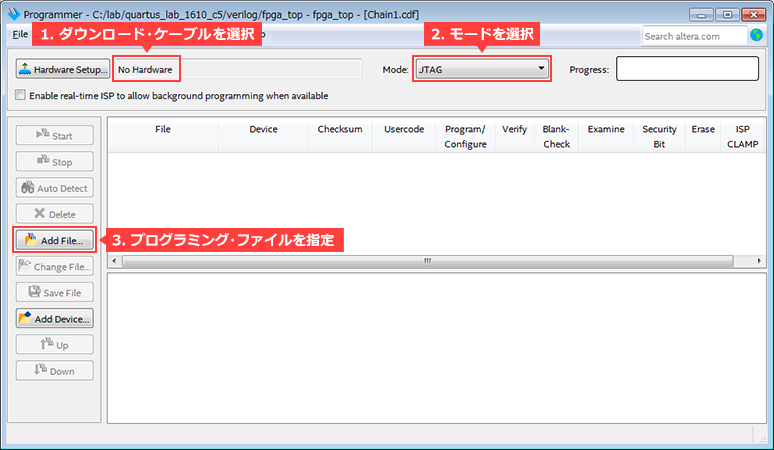The height and width of the screenshot is (450, 774).
Task: Open the File menu
Action: click(x=20, y=35)
